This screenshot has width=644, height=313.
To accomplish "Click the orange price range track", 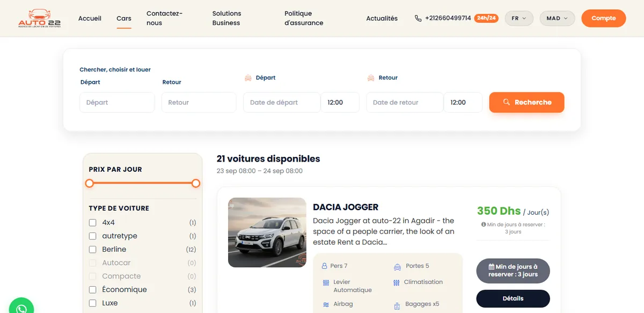I will (143, 183).
